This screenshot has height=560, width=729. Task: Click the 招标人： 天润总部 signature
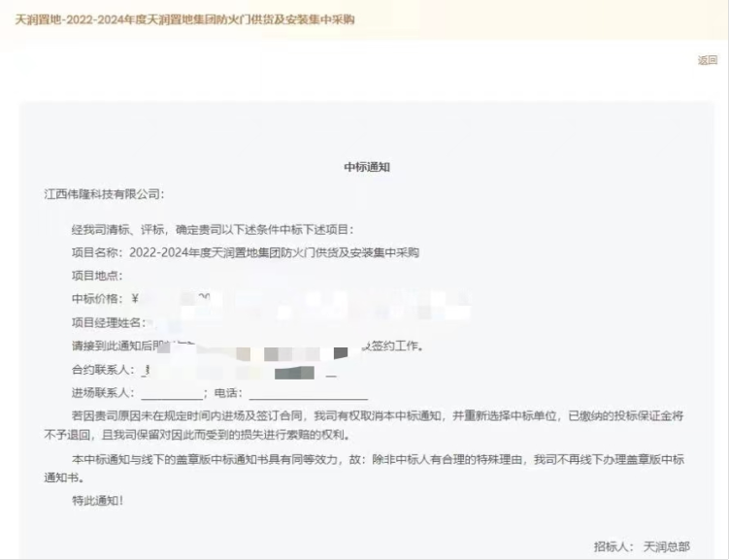(x=642, y=547)
